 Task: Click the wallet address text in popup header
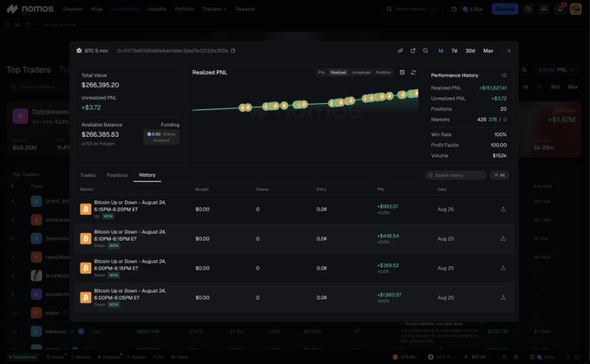(173, 51)
